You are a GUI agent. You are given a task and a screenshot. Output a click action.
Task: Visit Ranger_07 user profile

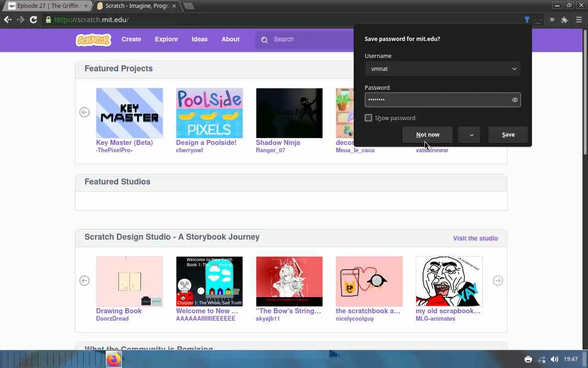271,150
